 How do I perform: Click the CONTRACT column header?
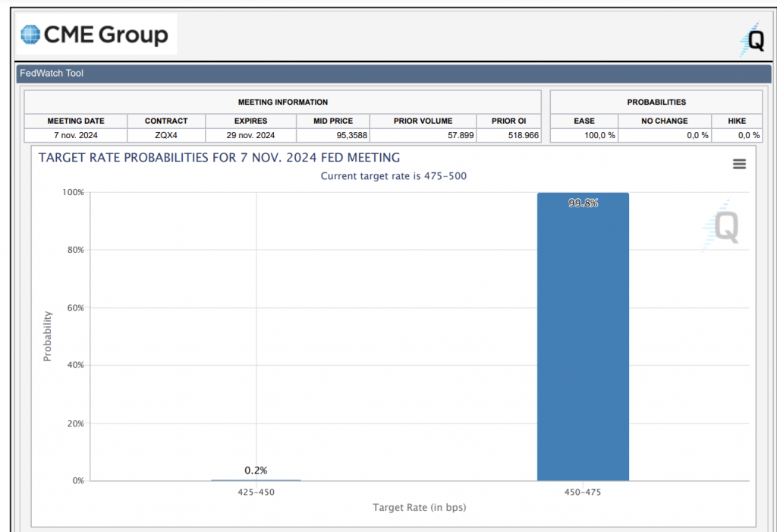coord(166,121)
